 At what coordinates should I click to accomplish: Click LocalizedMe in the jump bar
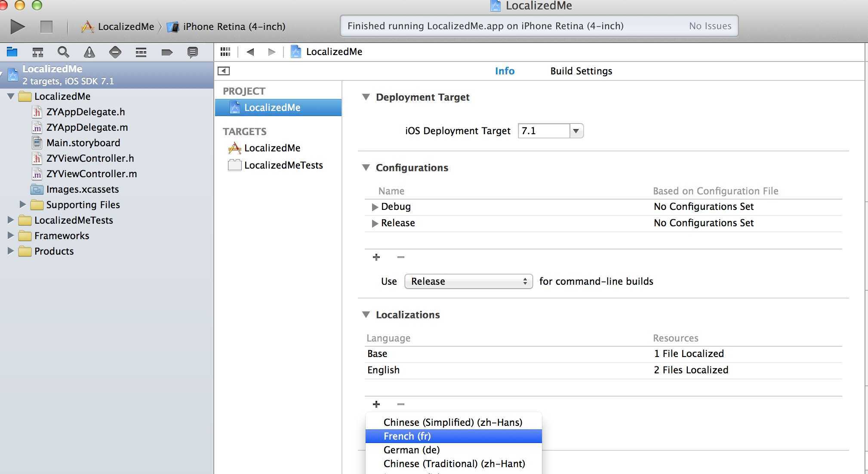327,52
